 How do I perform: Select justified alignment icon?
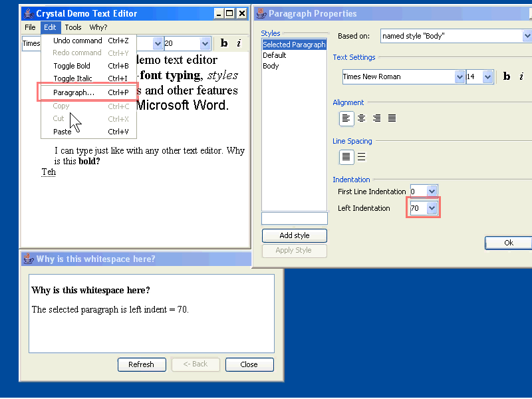click(392, 118)
